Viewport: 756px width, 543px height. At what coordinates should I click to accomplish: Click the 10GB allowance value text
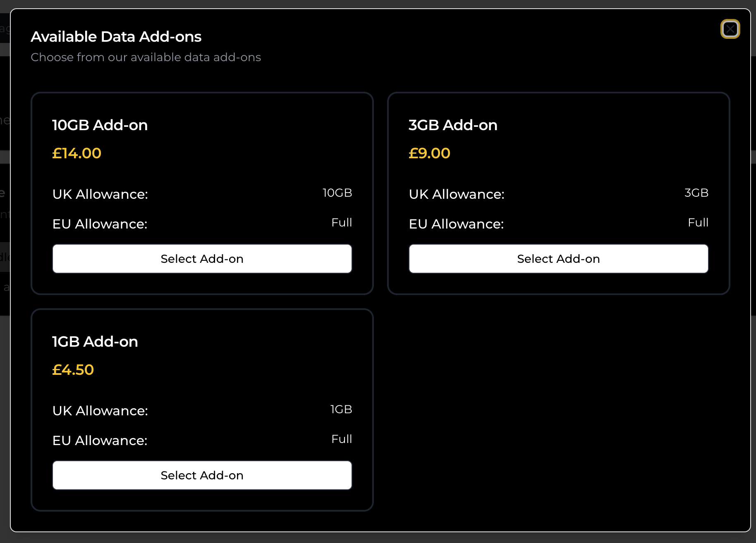(337, 193)
